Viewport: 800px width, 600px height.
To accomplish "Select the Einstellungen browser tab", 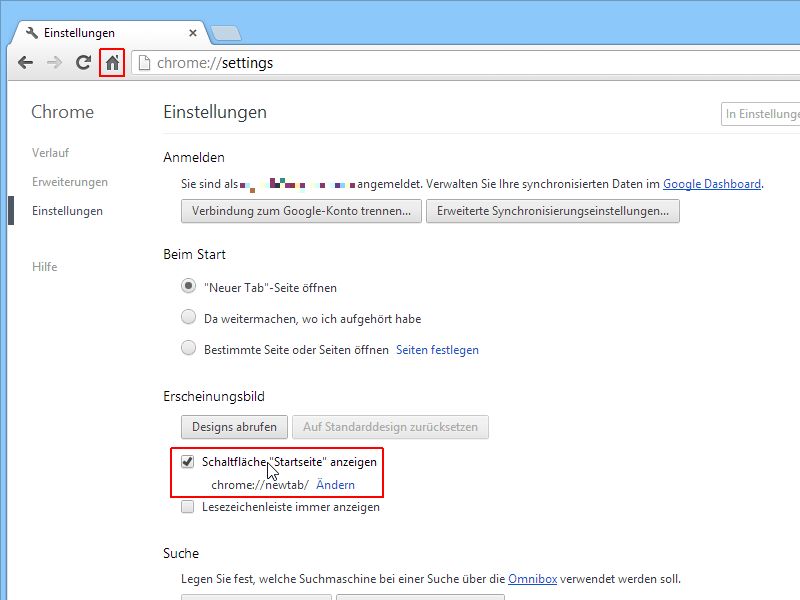I will [110, 33].
